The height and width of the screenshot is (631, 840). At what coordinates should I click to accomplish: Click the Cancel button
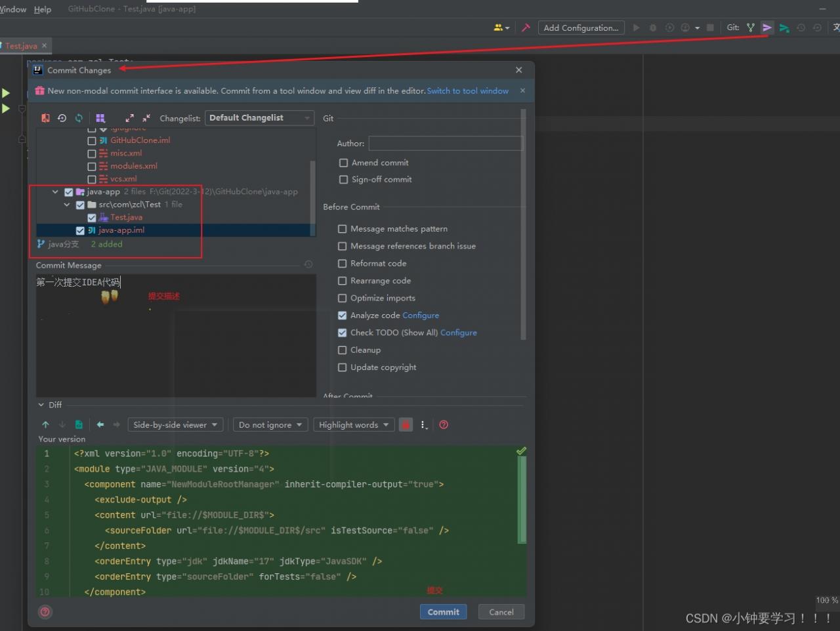(501, 612)
